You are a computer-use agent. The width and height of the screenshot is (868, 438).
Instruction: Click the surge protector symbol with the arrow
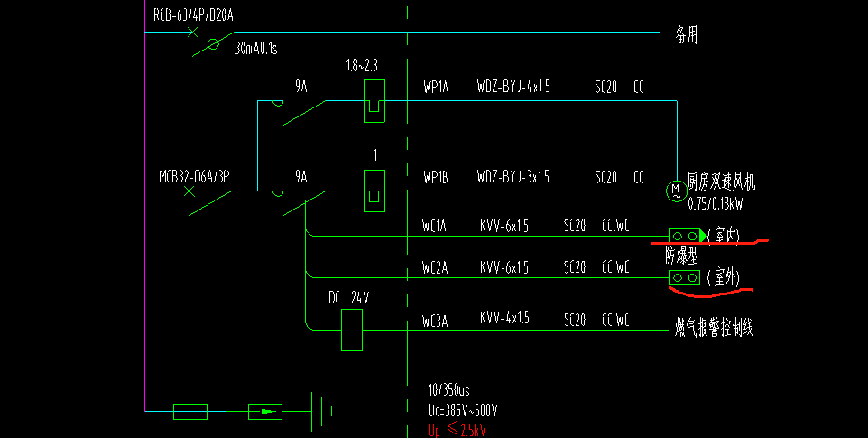click(265, 412)
